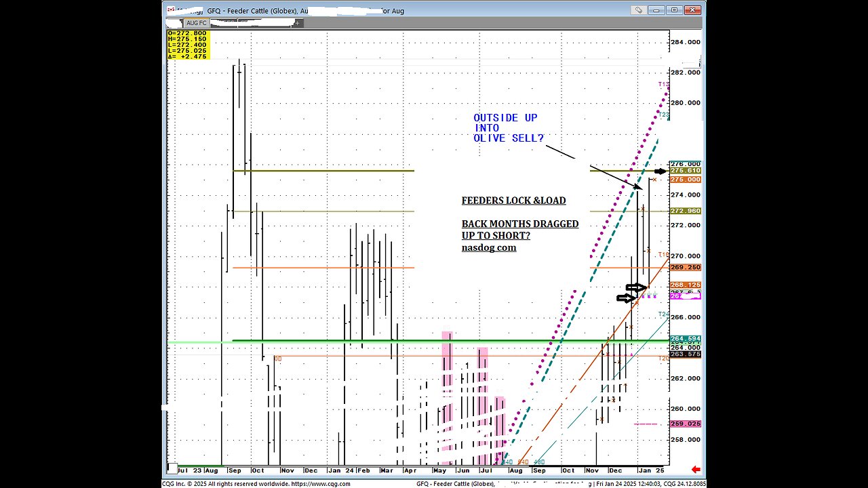Screen dimensions: 868x488
Task: Click the T13 trendline label
Action: [x=664, y=84]
